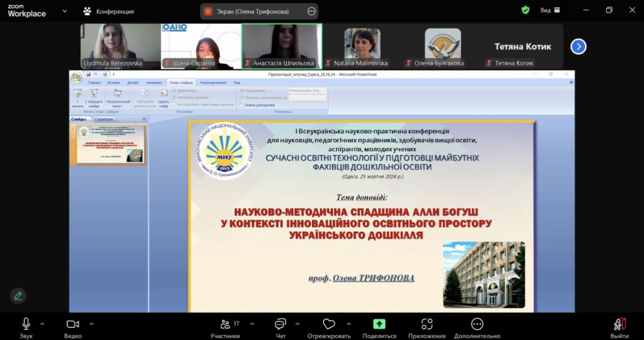Click the green encryption shield icon

click(525, 10)
